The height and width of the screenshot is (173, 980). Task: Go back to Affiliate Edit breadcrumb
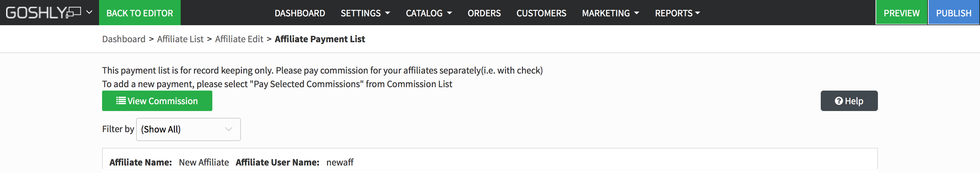tap(239, 39)
